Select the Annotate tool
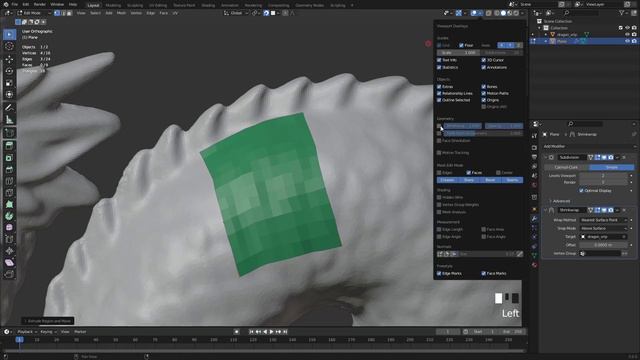The image size is (640, 360). 9,108
